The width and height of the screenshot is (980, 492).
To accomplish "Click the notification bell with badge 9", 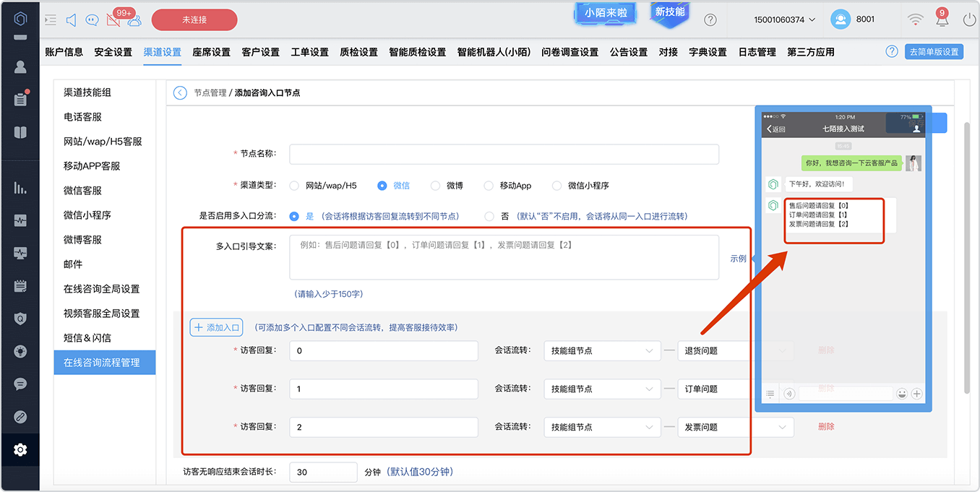I will 942,20.
